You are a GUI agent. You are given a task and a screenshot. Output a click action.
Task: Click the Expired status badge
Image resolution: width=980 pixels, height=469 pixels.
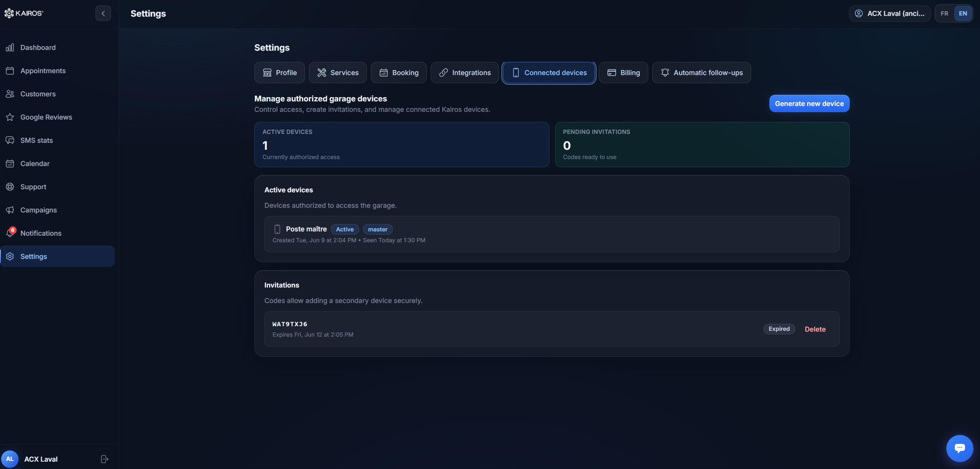779,329
